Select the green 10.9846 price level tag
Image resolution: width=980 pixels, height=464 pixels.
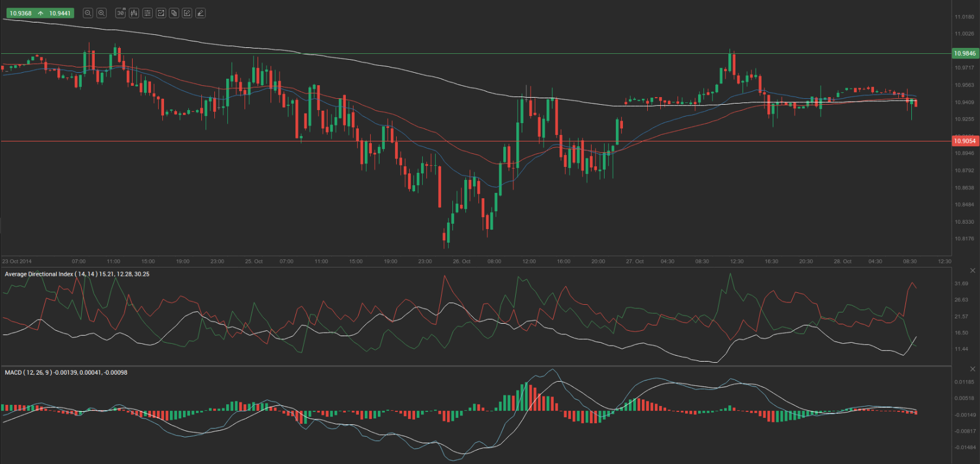[965, 53]
